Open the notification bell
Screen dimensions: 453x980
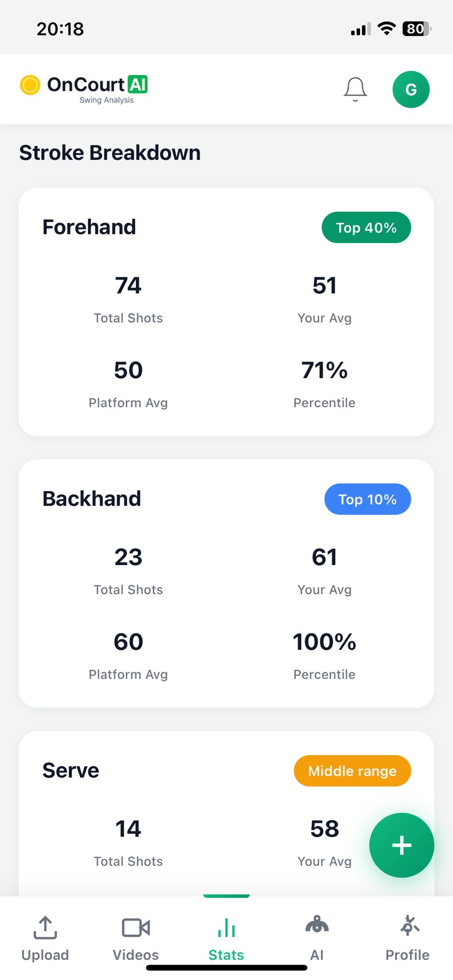pos(355,89)
